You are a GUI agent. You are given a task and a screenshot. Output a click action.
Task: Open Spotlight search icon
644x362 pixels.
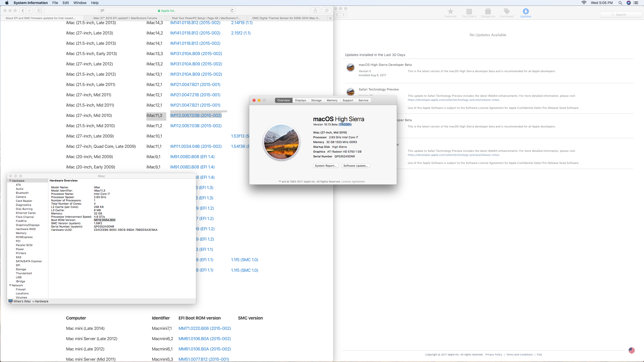tap(620, 3)
